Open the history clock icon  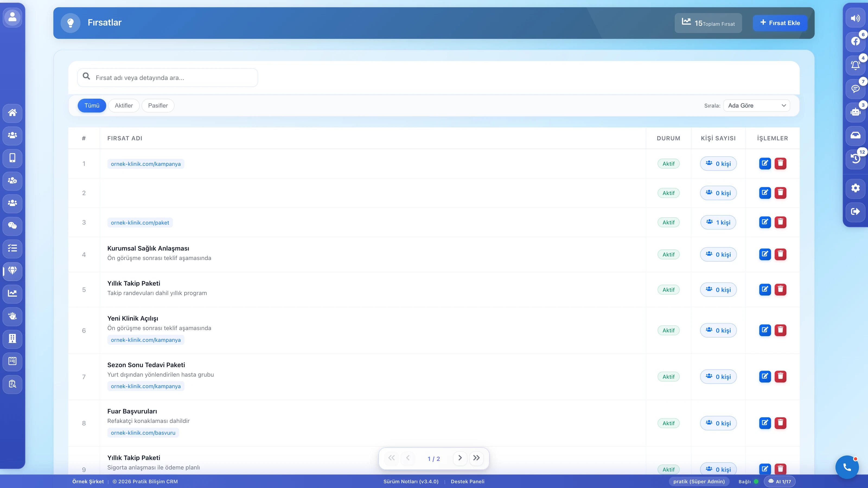[x=855, y=159]
